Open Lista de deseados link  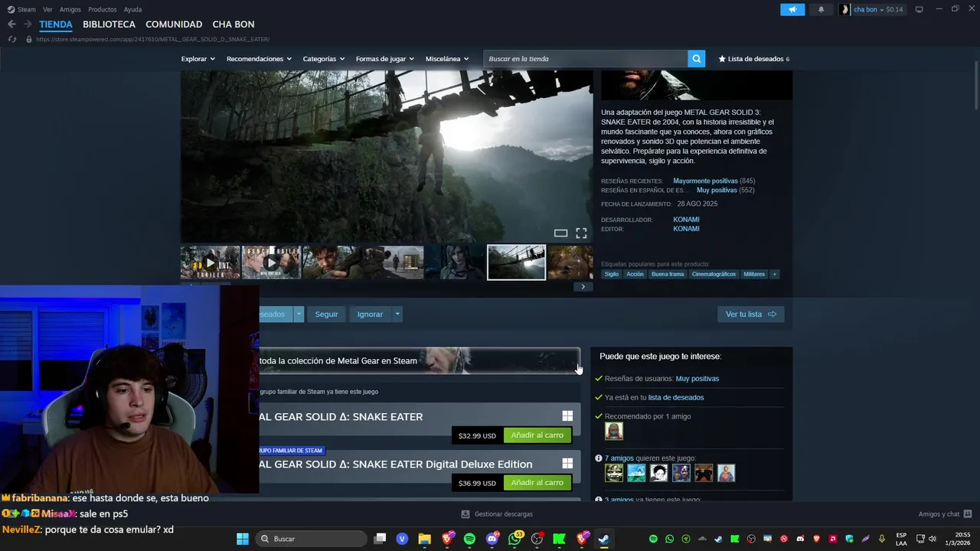coord(753,59)
